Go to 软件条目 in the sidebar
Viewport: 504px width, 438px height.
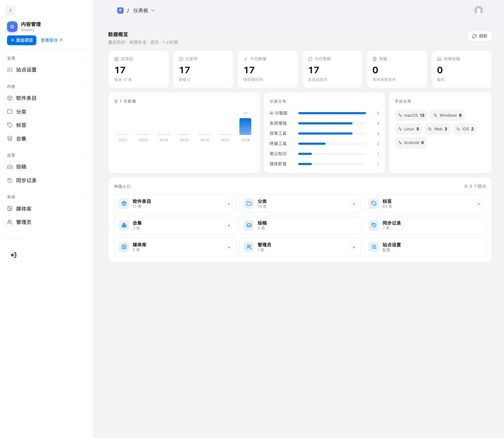47,98
